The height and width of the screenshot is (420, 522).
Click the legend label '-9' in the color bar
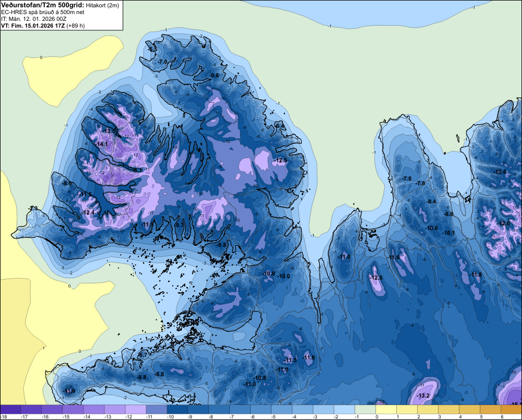190,417
